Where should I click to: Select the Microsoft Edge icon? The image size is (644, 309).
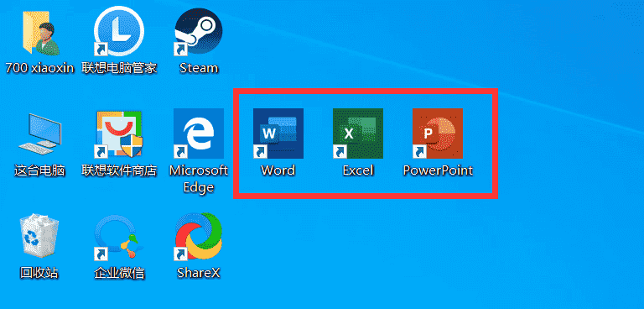click(199, 134)
